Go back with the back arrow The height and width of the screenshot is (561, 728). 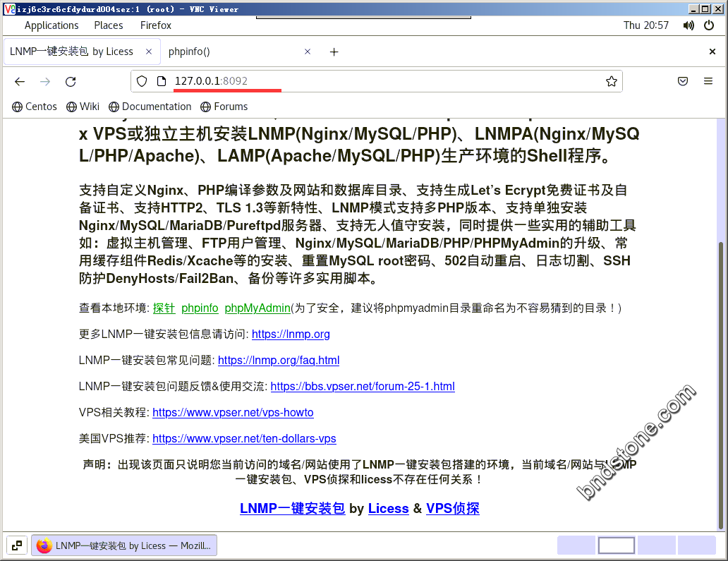click(x=20, y=82)
